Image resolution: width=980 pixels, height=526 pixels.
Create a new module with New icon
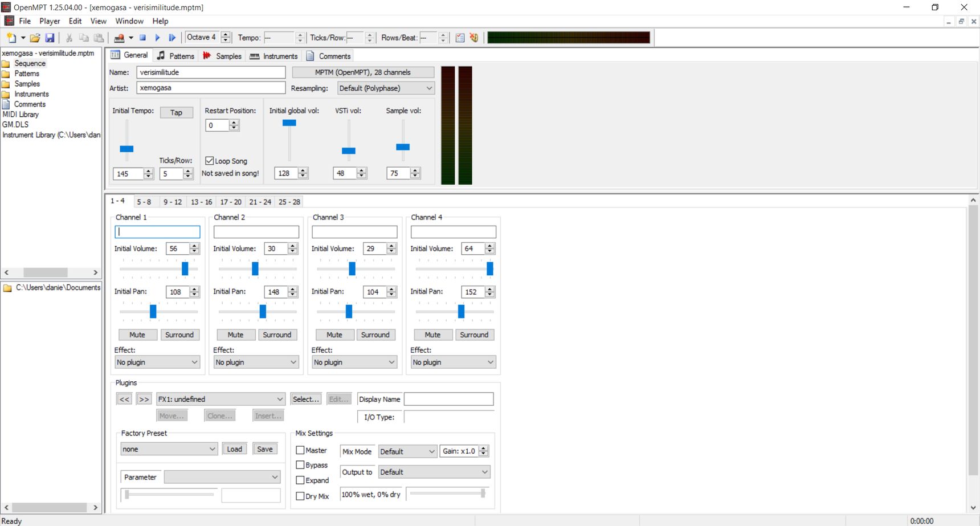(11, 38)
